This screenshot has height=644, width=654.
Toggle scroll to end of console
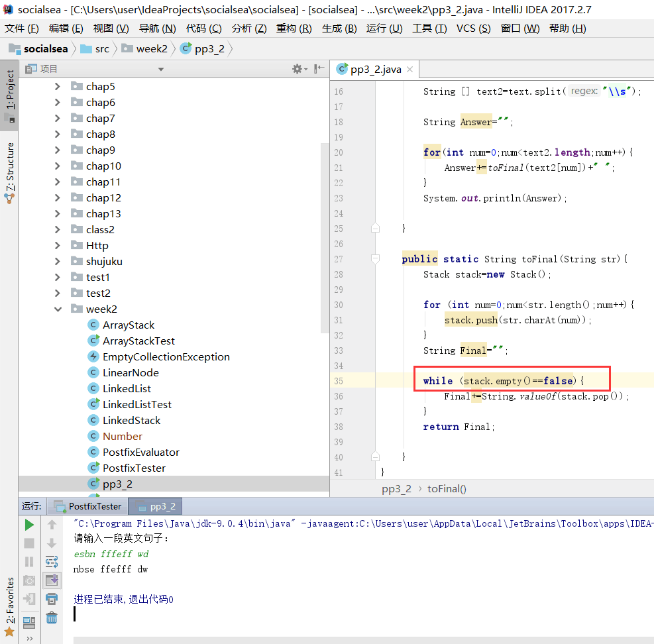coord(52,580)
